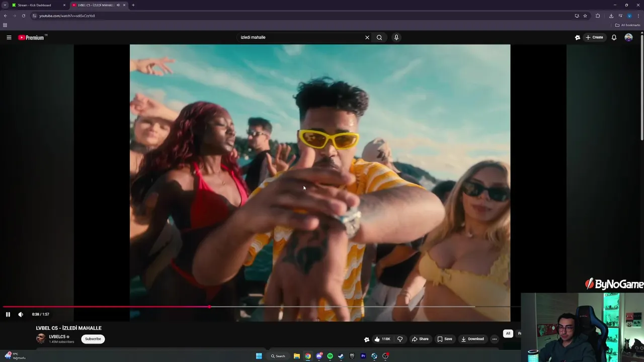Click the sparkle icon beside Create
Viewport: 644px width, 362px height.
578,37
